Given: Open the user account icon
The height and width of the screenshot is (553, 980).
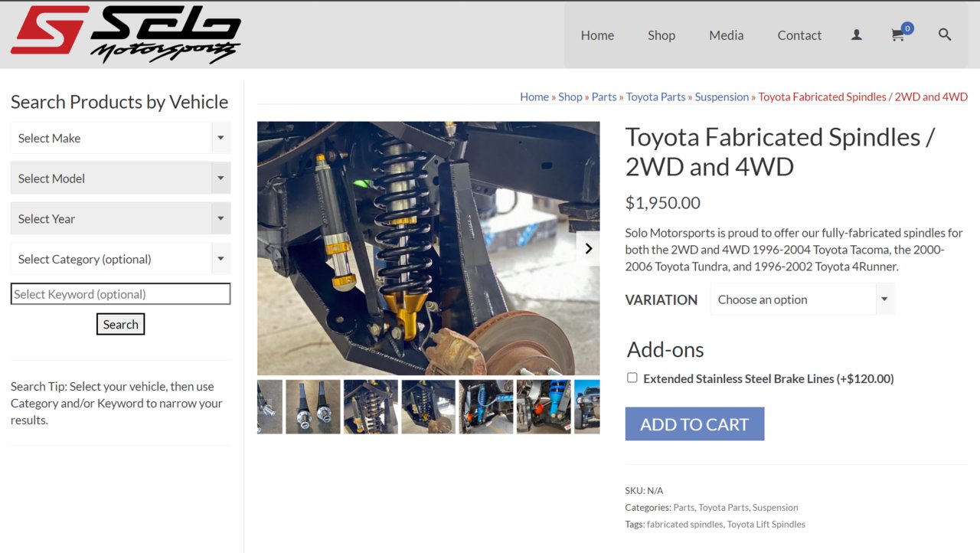Looking at the screenshot, I should click(x=857, y=35).
